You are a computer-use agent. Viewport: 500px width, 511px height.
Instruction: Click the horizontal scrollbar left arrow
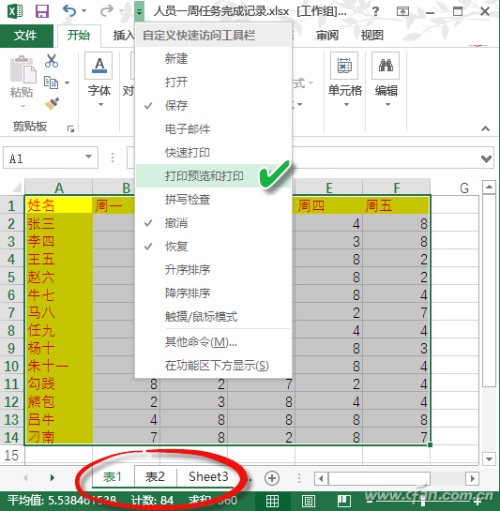pos(321,479)
